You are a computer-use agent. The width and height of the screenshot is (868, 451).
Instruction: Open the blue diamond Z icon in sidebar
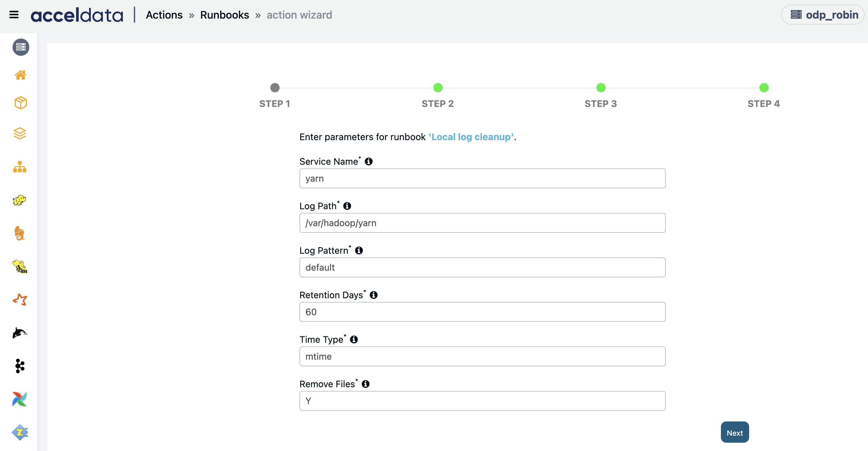(20, 432)
